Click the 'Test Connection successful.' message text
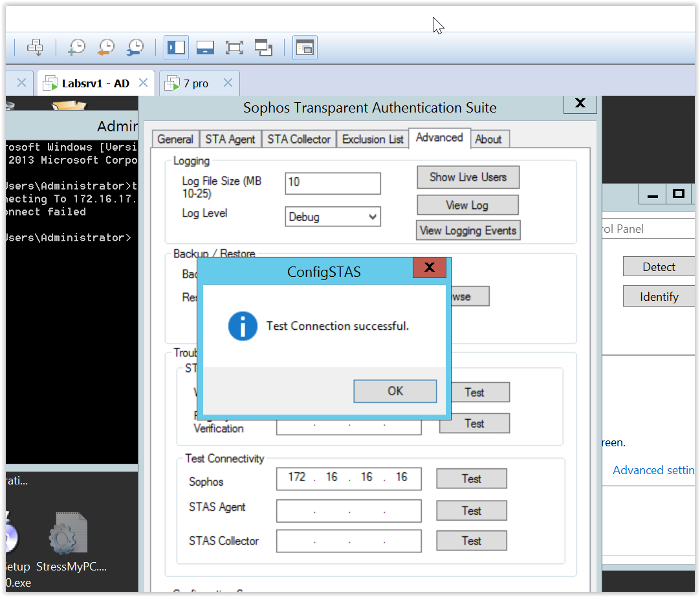Viewport: 700px width, 597px height. pyautogui.click(x=338, y=326)
